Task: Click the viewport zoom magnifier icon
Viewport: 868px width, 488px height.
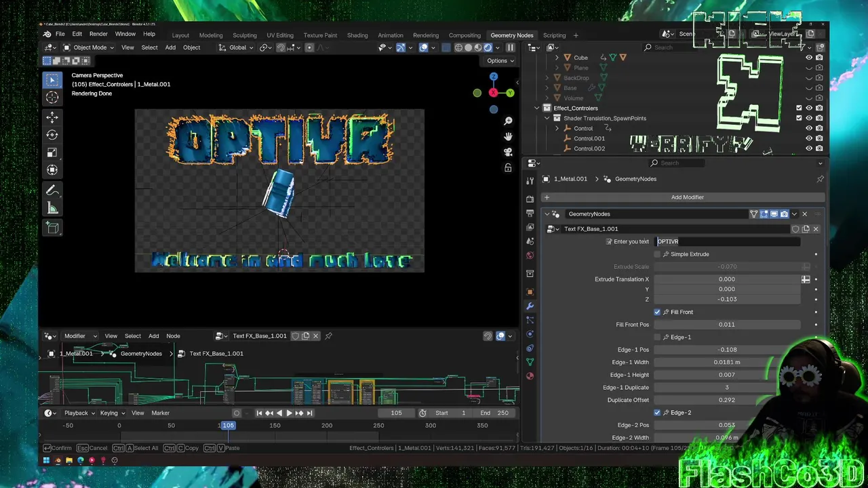Action: [x=508, y=121]
